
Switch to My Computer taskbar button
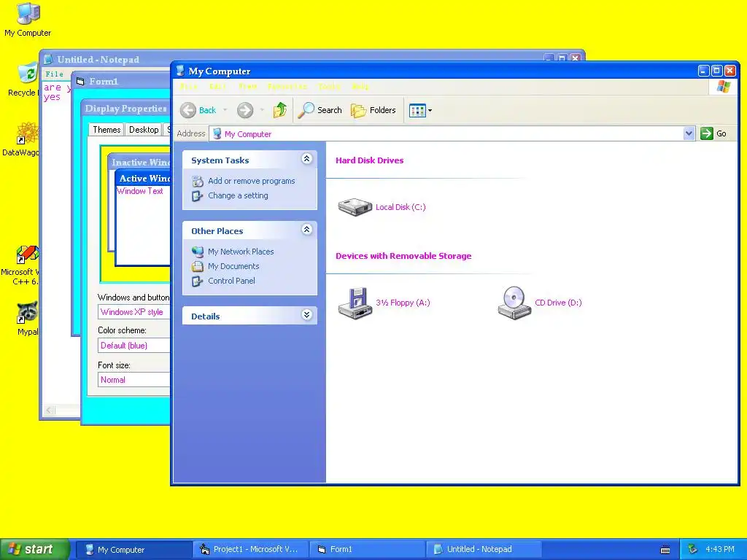tap(134, 550)
